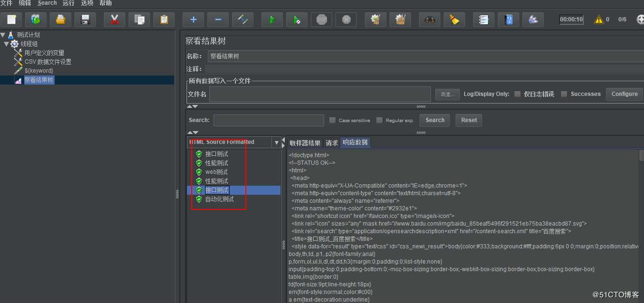Switch to the 请求 tab
The image size is (644, 303).
tap(332, 142)
